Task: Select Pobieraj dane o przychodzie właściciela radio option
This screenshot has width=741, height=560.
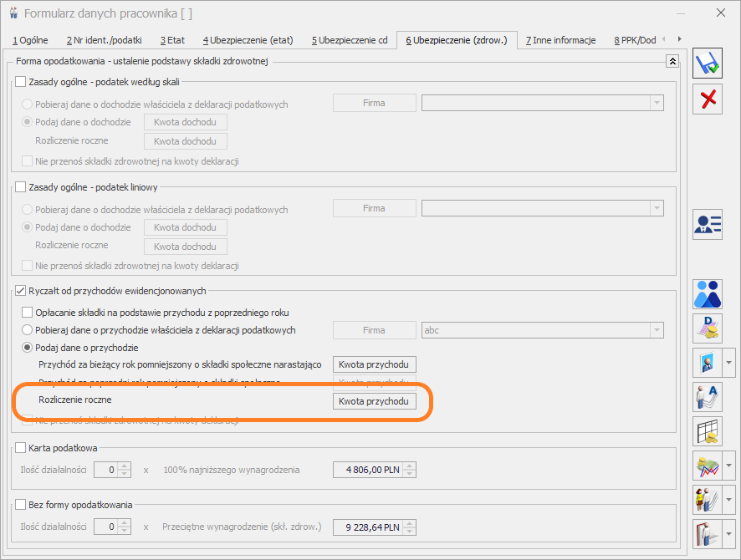Action: (x=28, y=330)
